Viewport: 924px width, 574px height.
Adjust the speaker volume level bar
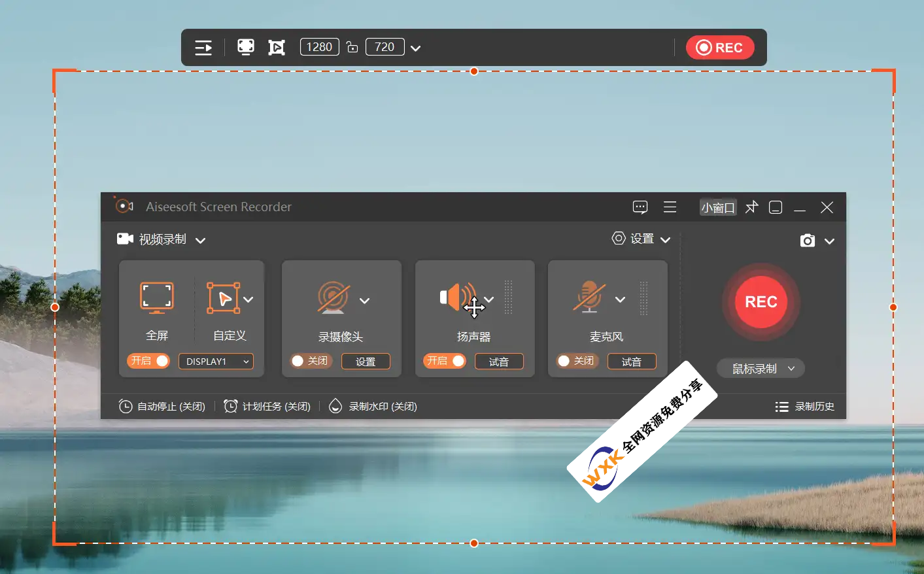[x=509, y=297]
